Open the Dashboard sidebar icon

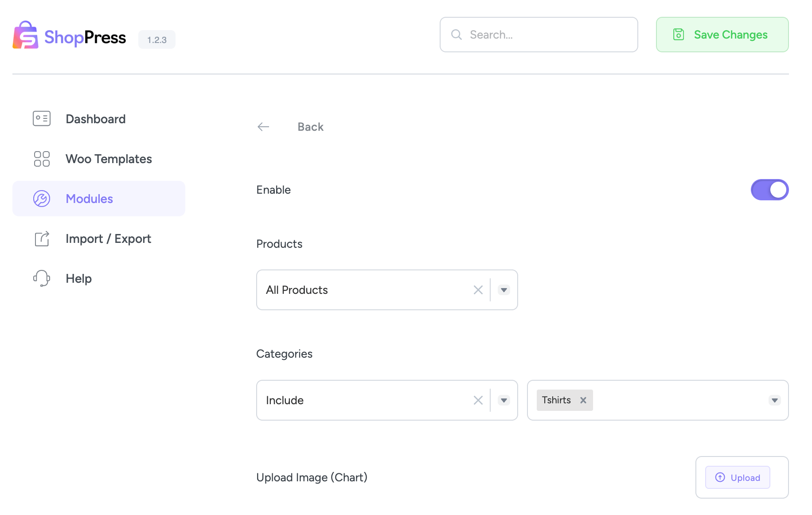(x=41, y=118)
